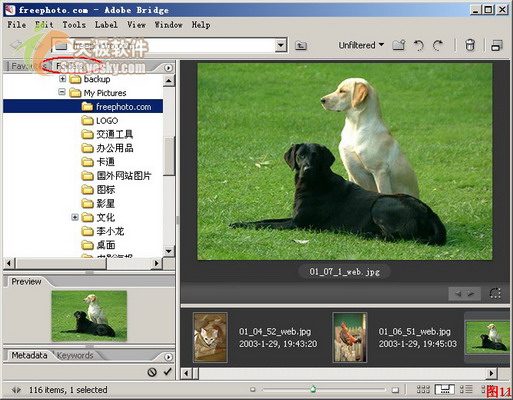The image size is (513, 400).
Task: Click the dogs preview thumbnail
Action: 89,315
